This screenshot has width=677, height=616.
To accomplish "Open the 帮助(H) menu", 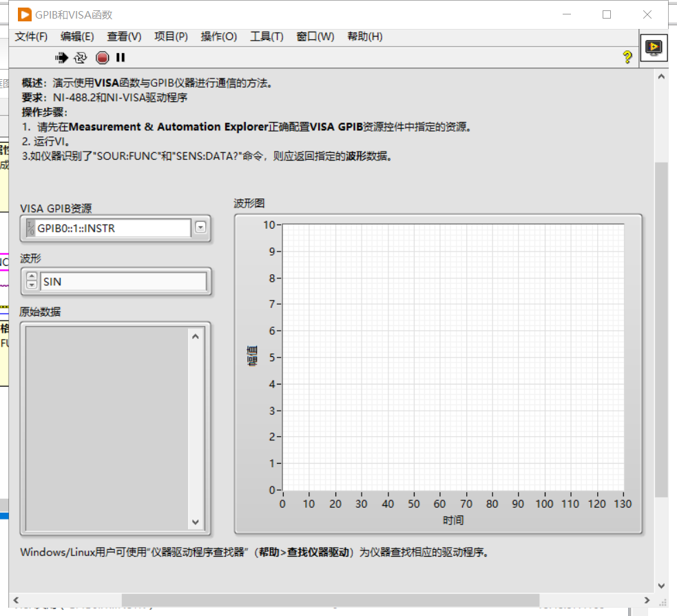I will (365, 37).
